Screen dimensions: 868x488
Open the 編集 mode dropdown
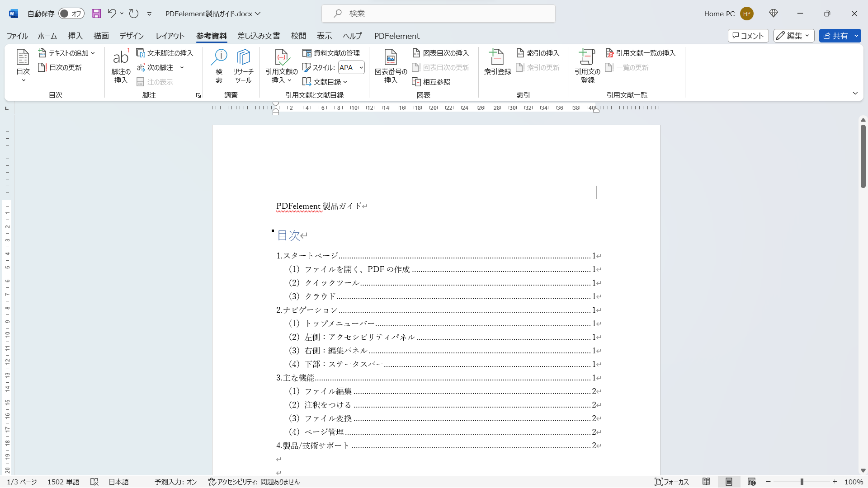click(794, 36)
